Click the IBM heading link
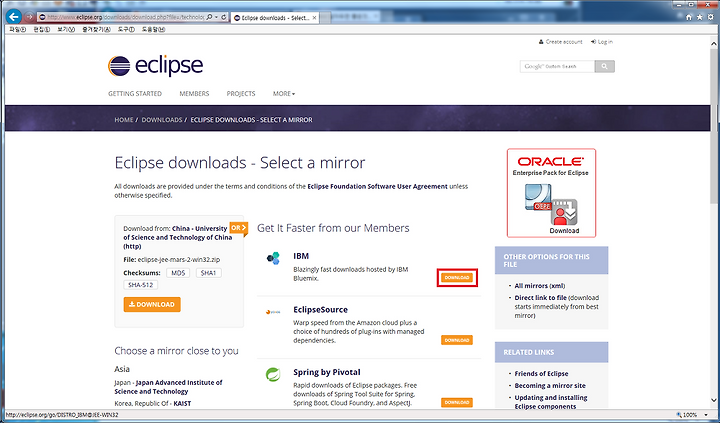The width and height of the screenshot is (720, 423). (301, 256)
